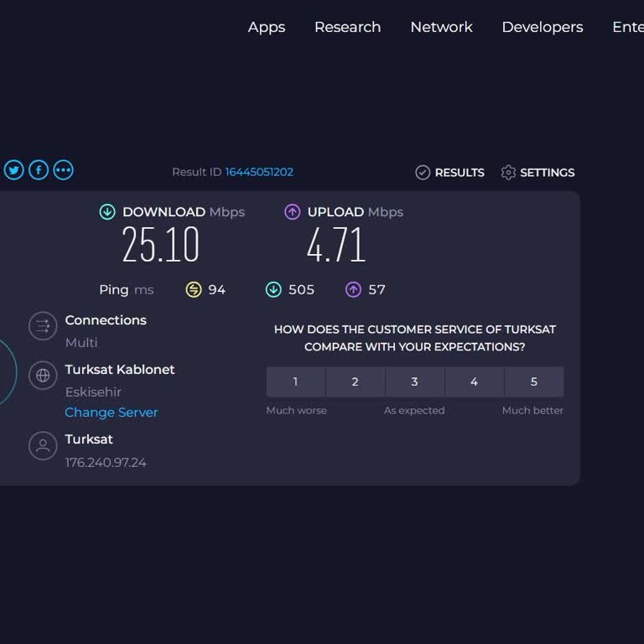
Task: Click the download speed value 25.10
Action: click(x=161, y=245)
